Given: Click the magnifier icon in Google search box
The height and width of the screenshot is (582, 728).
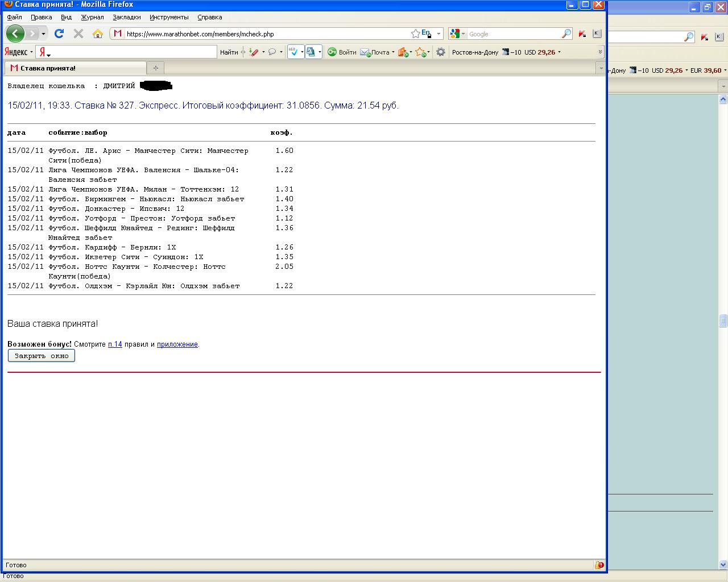Looking at the screenshot, I should 566,34.
